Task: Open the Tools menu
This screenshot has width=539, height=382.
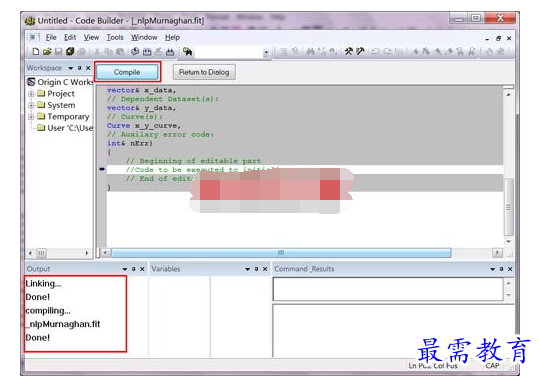Action: pyautogui.click(x=115, y=37)
